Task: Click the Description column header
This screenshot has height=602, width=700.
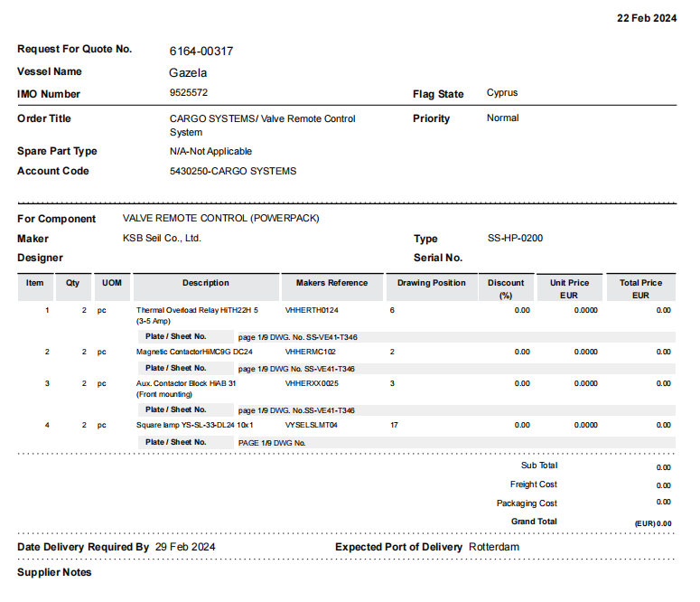Action: [x=206, y=283]
